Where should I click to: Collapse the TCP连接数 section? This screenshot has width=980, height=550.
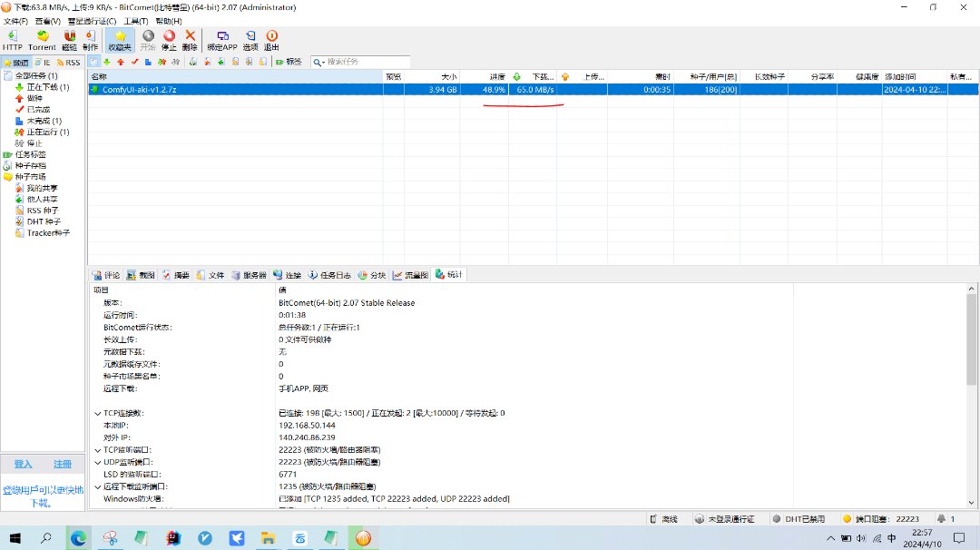(x=97, y=413)
